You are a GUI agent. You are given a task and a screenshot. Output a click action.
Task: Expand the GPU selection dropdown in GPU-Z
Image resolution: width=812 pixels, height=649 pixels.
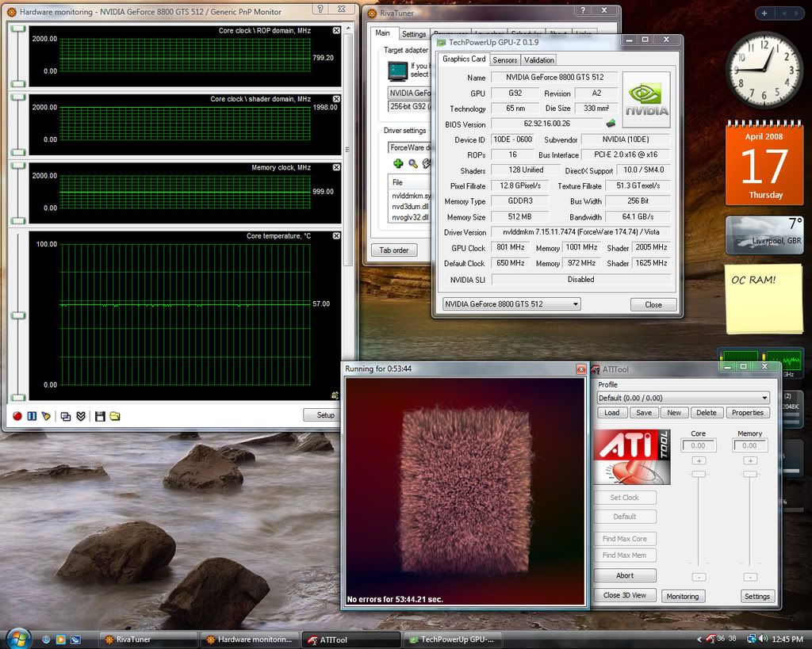tap(574, 304)
